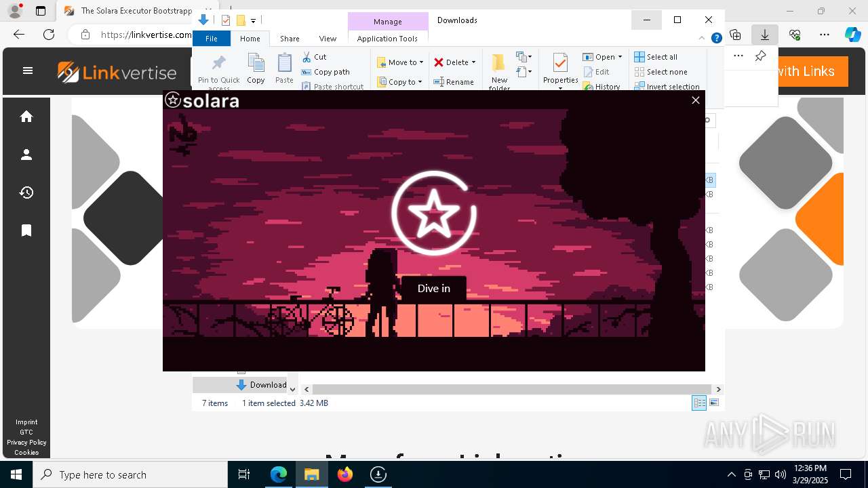Click Cut in the clipboard group
This screenshot has width=868, height=488.
coord(314,57)
